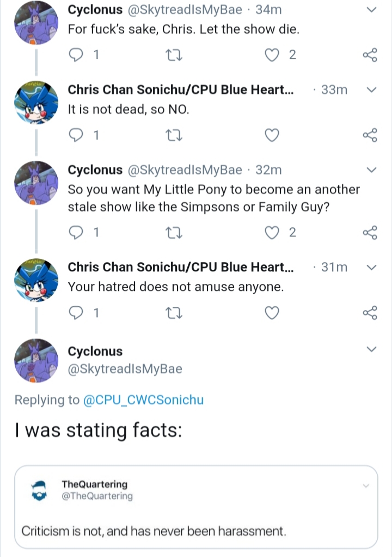Share the 'It is not dead, so NO' tweet
Image resolution: width=392 pixels, height=557 pixels.
370,135
